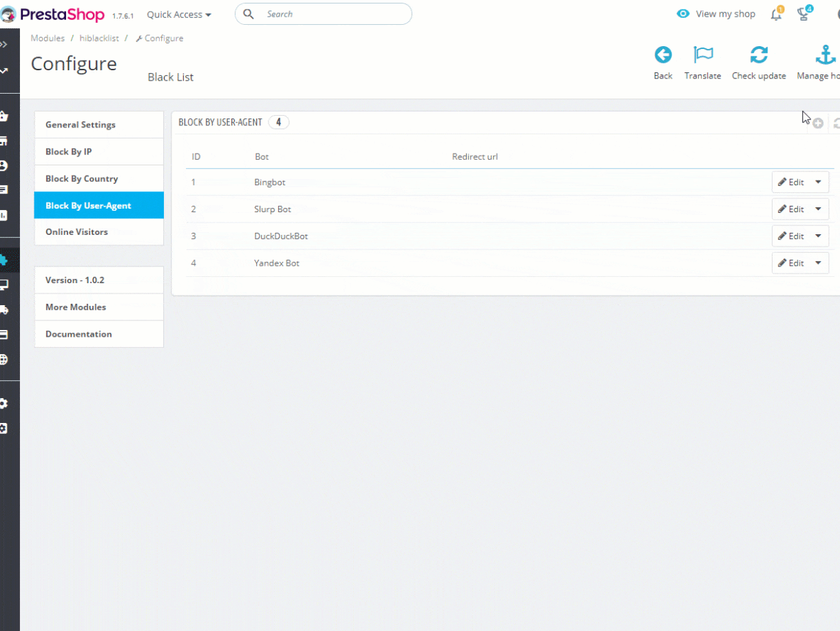Open Modules puzzle icon in sidebar
840x631 pixels.
coord(3,260)
